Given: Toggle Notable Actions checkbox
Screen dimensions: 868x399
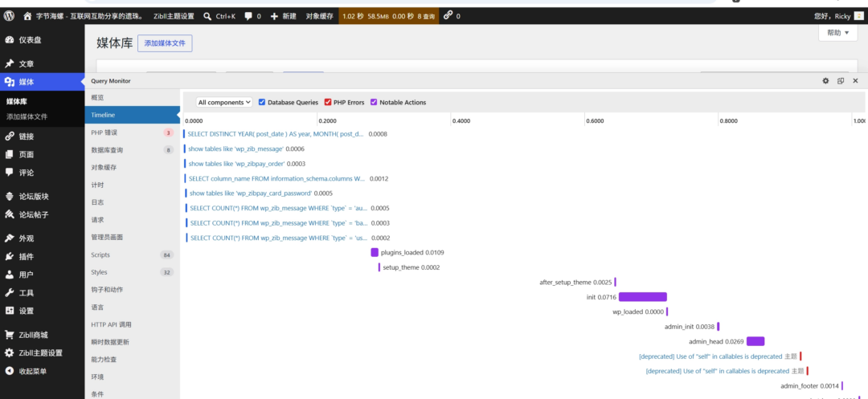Looking at the screenshot, I should pos(374,102).
